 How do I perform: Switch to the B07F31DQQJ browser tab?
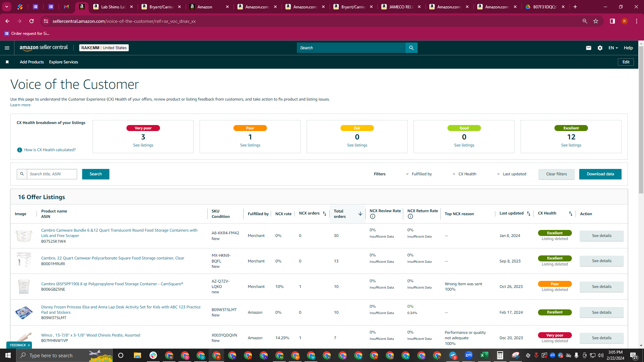tap(545, 7)
